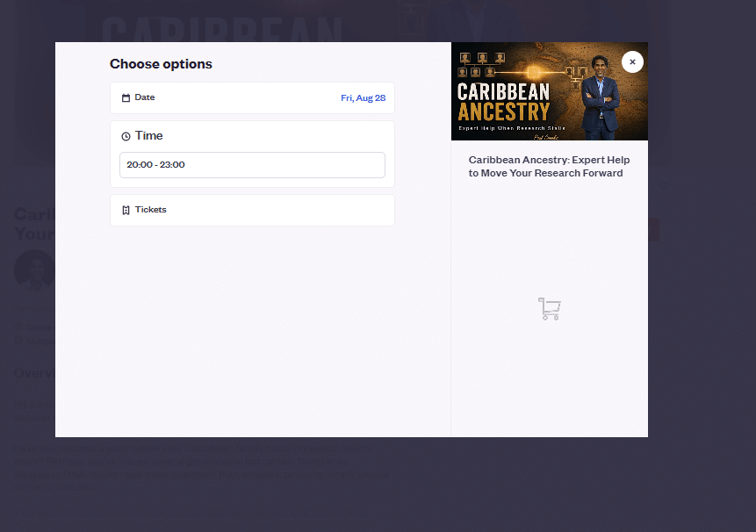The width and height of the screenshot is (756, 532).
Task: Expand the Tickets section
Action: 252,210
